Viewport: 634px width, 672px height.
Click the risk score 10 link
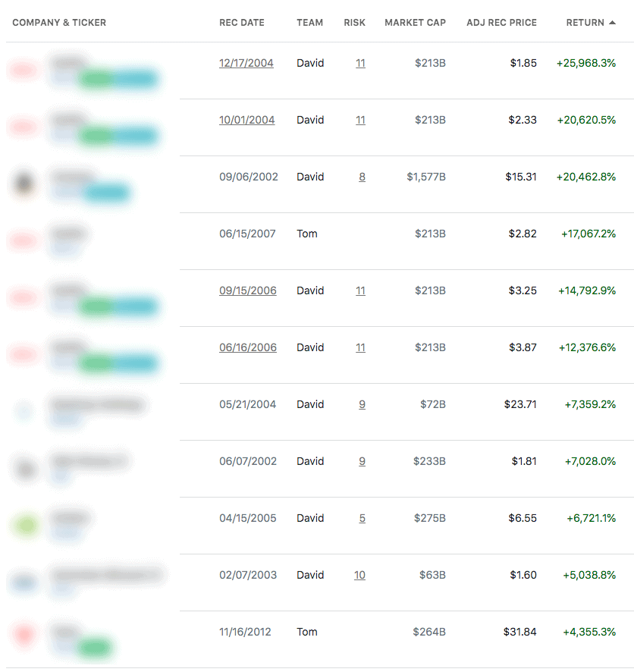coord(359,575)
